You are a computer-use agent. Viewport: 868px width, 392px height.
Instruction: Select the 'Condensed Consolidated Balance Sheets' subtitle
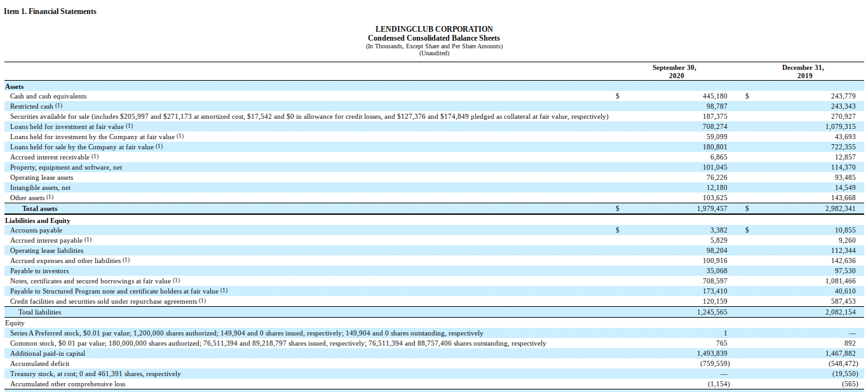[434, 38]
